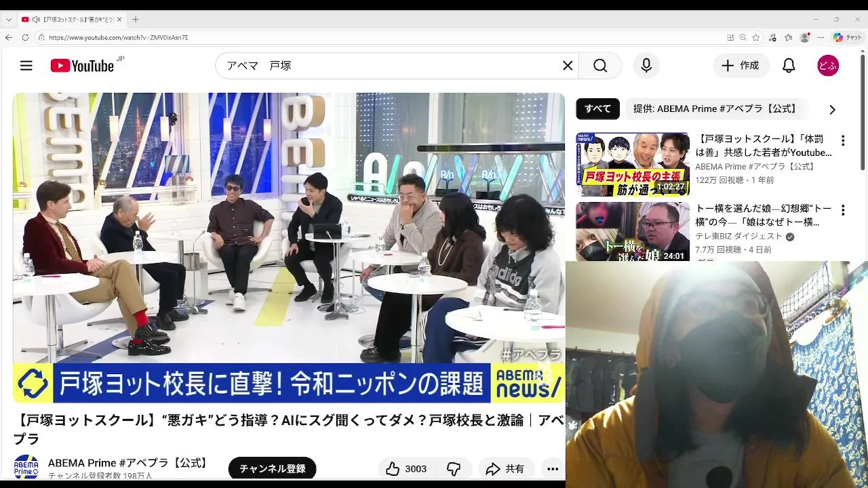Open split-screen apps icon in address bar
The height and width of the screenshot is (488, 868).
(730, 37)
